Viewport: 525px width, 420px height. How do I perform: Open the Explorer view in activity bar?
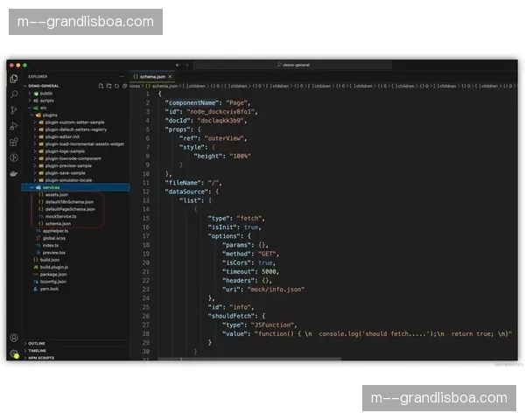[13, 79]
